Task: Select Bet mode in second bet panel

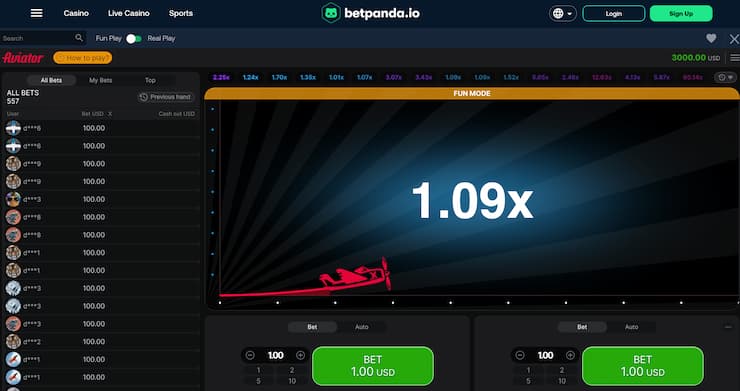Action: point(582,327)
